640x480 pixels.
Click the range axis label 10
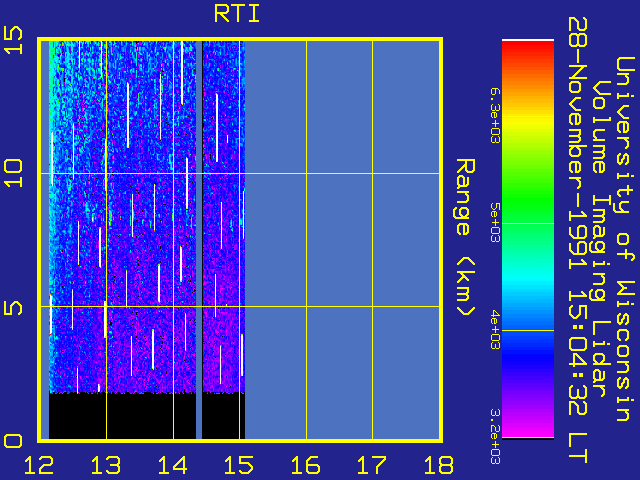[13, 173]
